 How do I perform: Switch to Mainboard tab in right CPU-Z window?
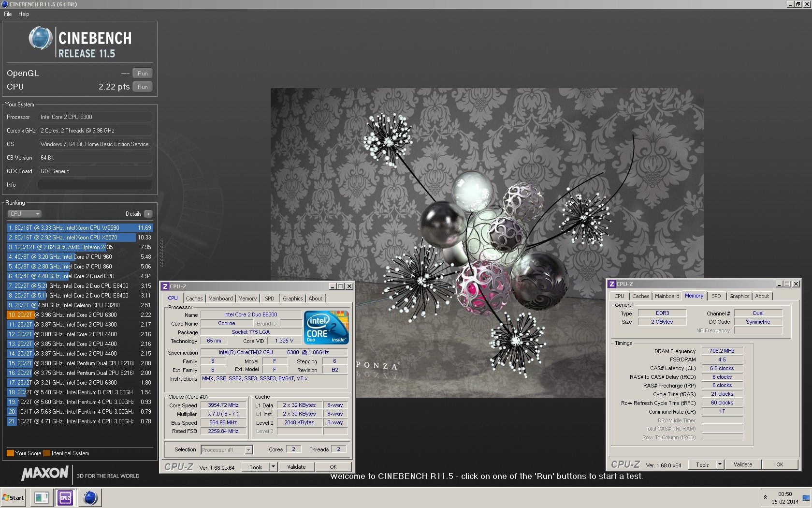(667, 296)
